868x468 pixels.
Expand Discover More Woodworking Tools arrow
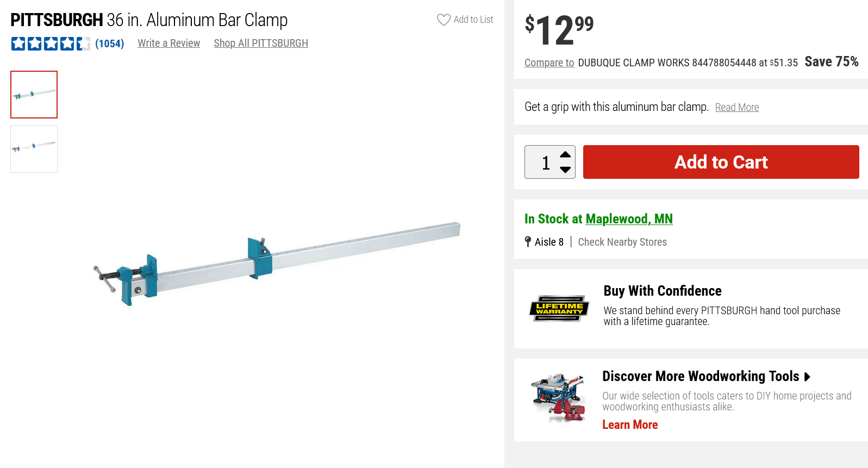[x=807, y=377]
